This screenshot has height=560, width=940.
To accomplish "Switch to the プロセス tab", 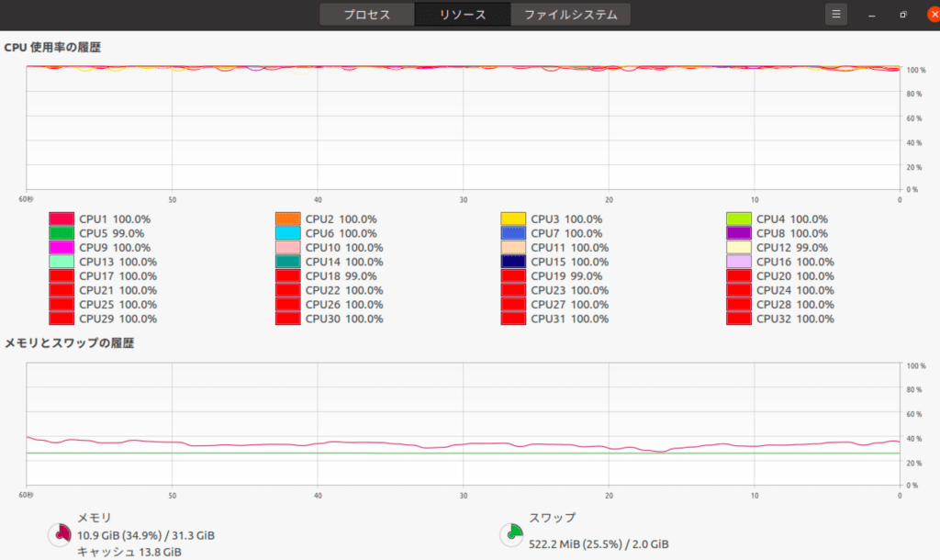I will pos(367,15).
